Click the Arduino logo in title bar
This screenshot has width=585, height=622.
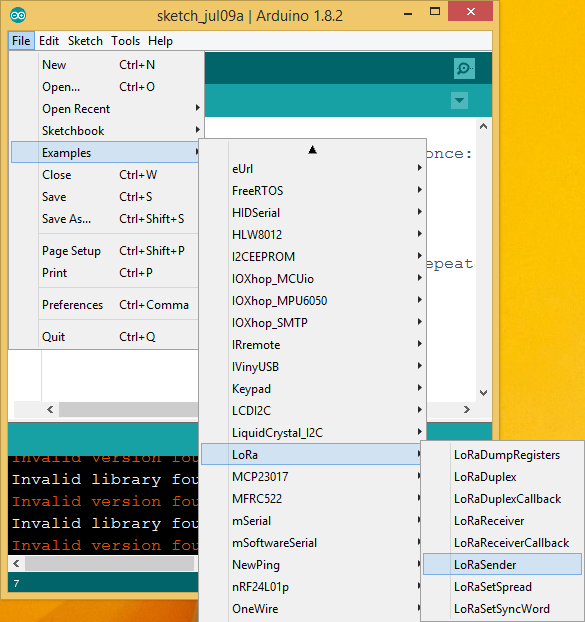click(x=18, y=15)
